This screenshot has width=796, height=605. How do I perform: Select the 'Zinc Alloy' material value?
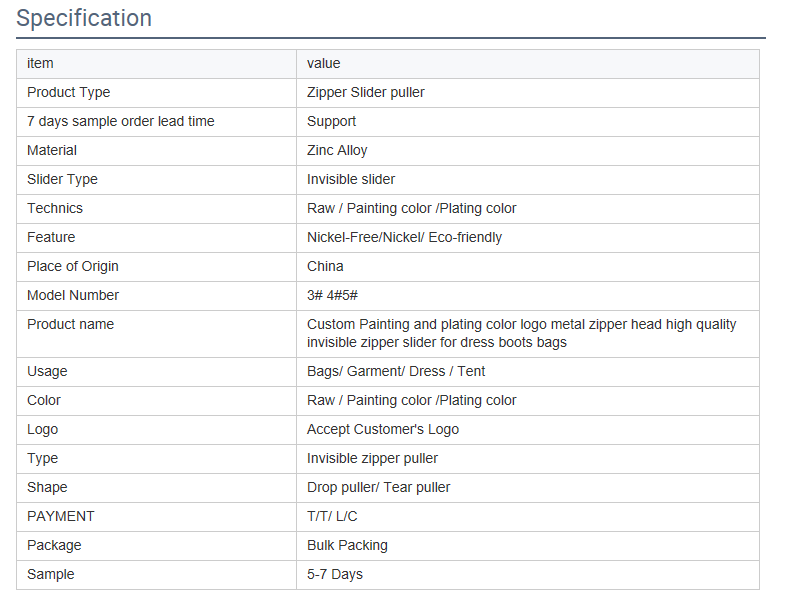point(337,150)
